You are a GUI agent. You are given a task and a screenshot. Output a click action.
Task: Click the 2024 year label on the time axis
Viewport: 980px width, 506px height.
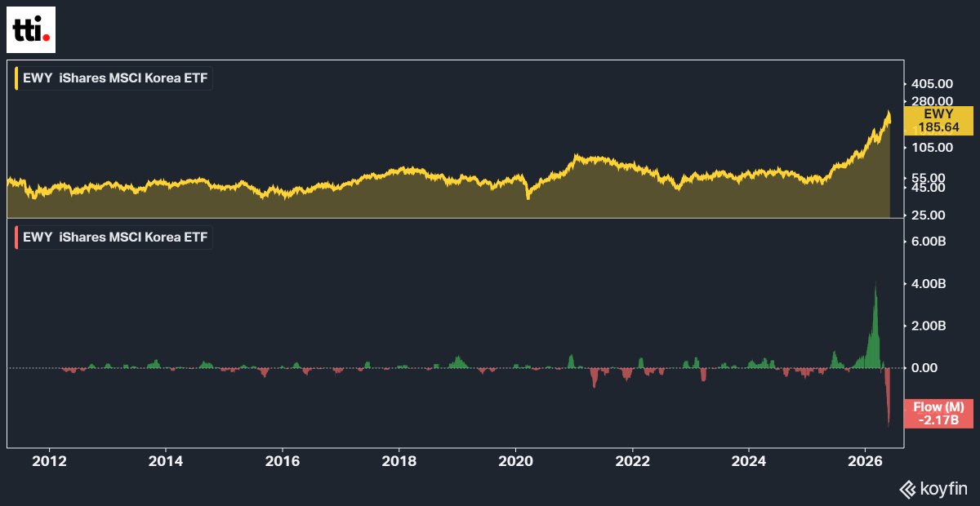(749, 461)
